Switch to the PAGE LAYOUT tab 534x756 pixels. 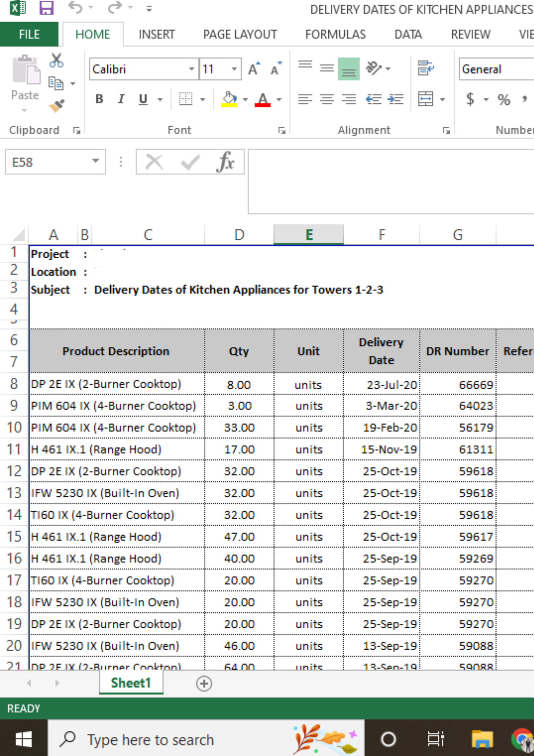(x=240, y=34)
